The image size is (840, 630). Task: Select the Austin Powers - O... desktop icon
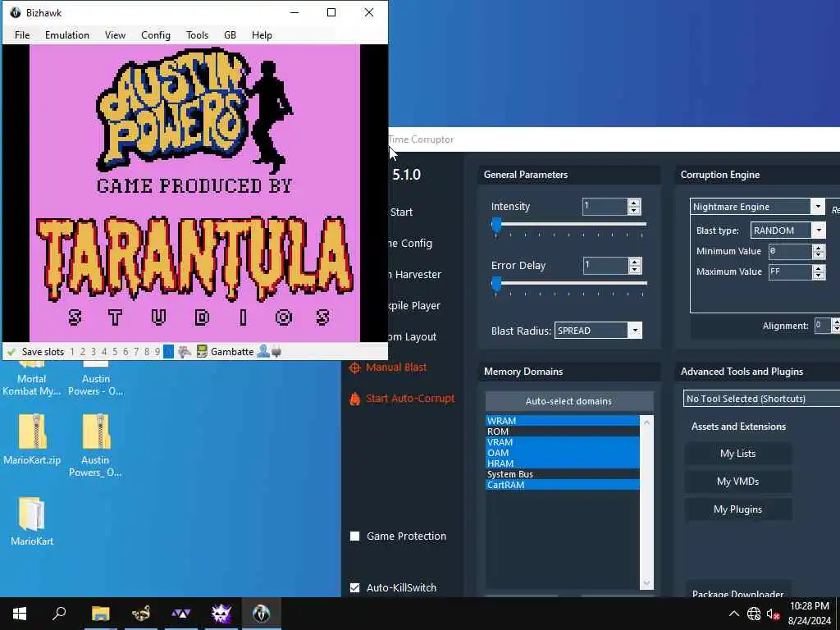[x=96, y=377]
